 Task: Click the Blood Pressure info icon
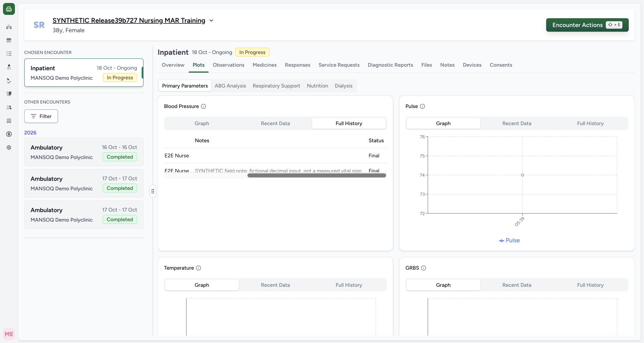coord(203,106)
